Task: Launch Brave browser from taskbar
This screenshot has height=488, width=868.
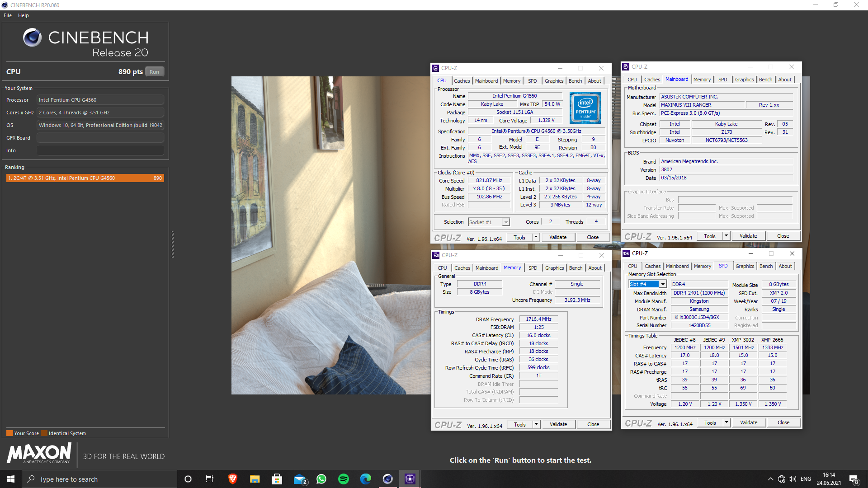Action: pyautogui.click(x=232, y=479)
